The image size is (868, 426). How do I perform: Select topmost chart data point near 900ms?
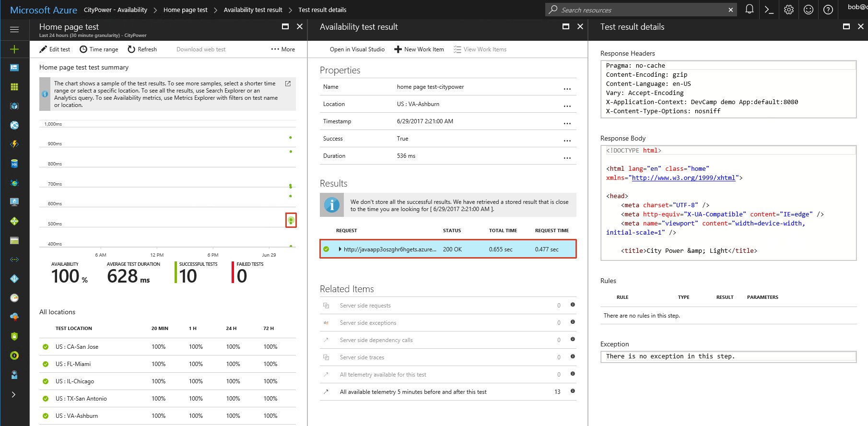pyautogui.click(x=290, y=138)
